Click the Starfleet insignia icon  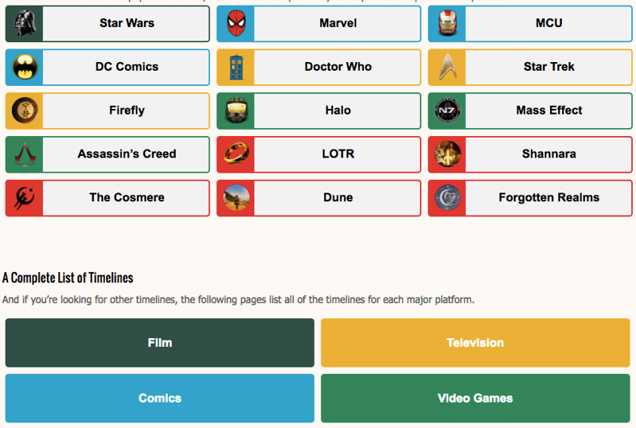[x=447, y=67]
